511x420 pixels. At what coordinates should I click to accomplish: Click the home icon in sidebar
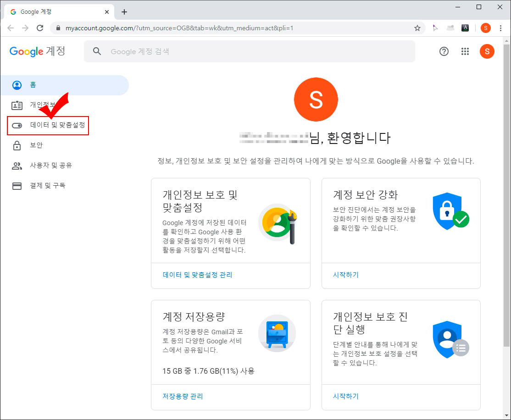17,85
